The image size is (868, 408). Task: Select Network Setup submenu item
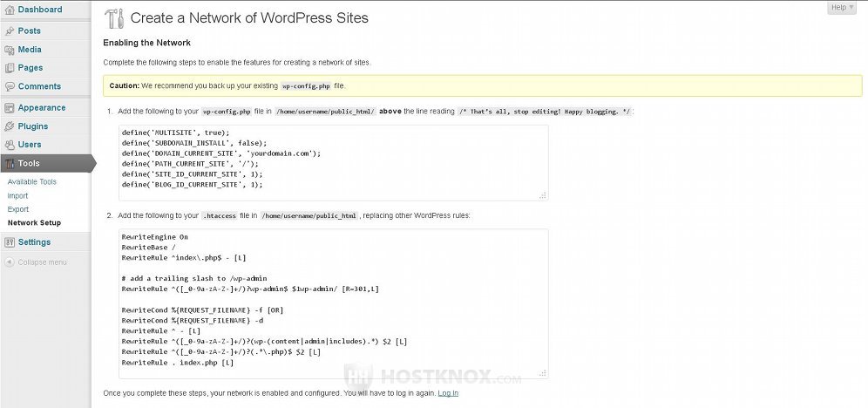click(x=34, y=223)
